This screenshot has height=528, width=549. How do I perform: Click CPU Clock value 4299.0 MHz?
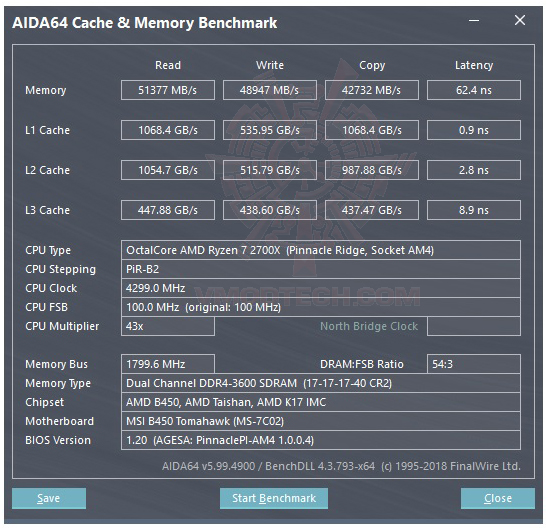pyautogui.click(x=321, y=288)
